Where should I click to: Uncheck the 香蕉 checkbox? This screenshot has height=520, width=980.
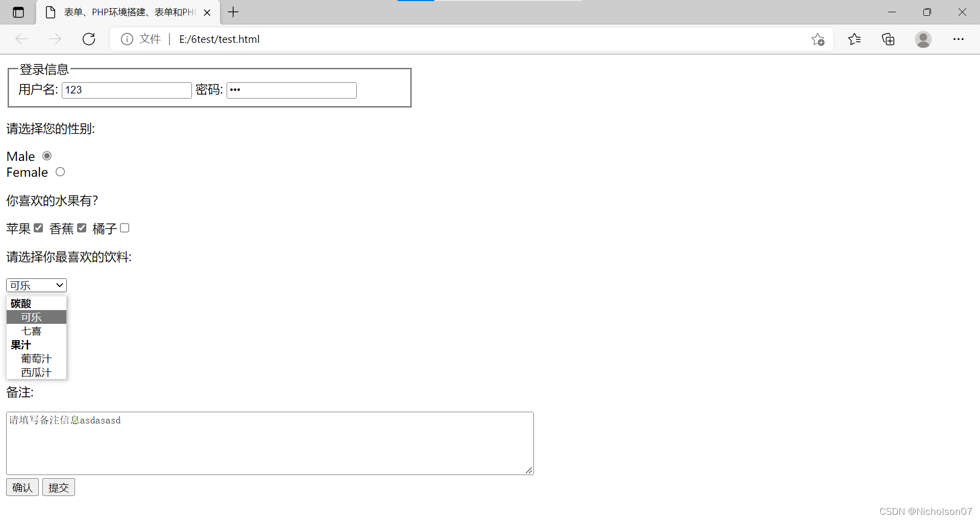pyautogui.click(x=82, y=228)
